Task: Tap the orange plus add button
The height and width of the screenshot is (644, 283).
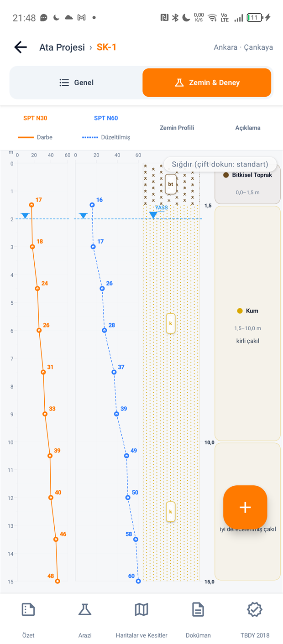Action: click(x=245, y=507)
